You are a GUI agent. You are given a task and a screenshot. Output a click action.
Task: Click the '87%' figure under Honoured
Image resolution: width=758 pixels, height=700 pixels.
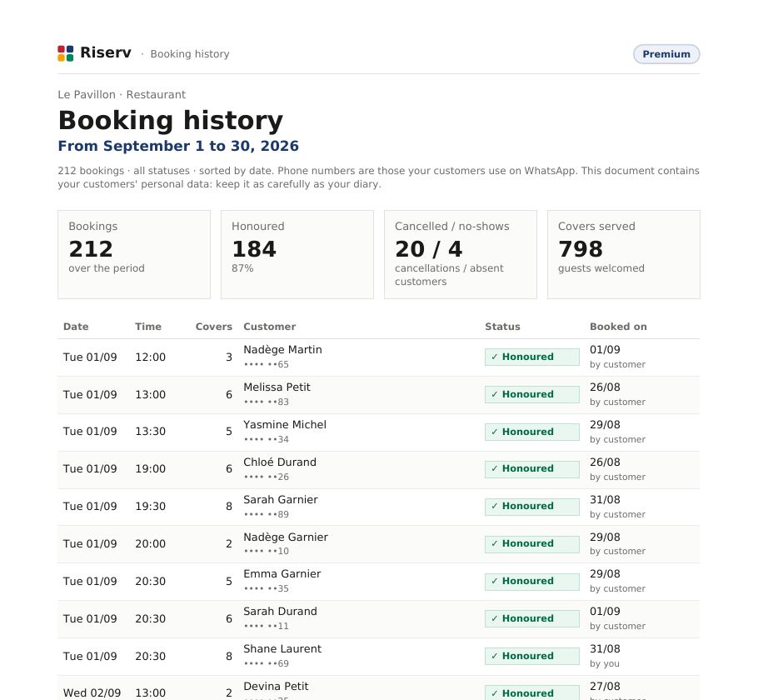pyautogui.click(x=242, y=268)
